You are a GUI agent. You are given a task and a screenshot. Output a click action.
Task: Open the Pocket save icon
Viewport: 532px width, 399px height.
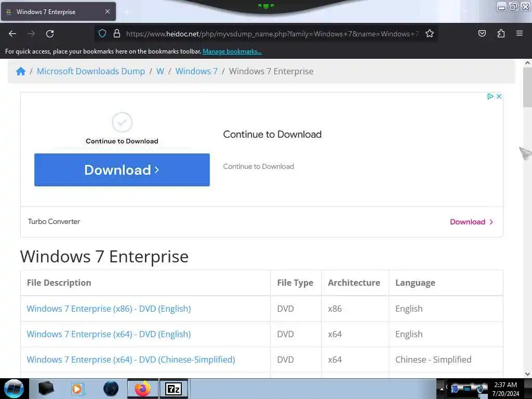coord(482,34)
